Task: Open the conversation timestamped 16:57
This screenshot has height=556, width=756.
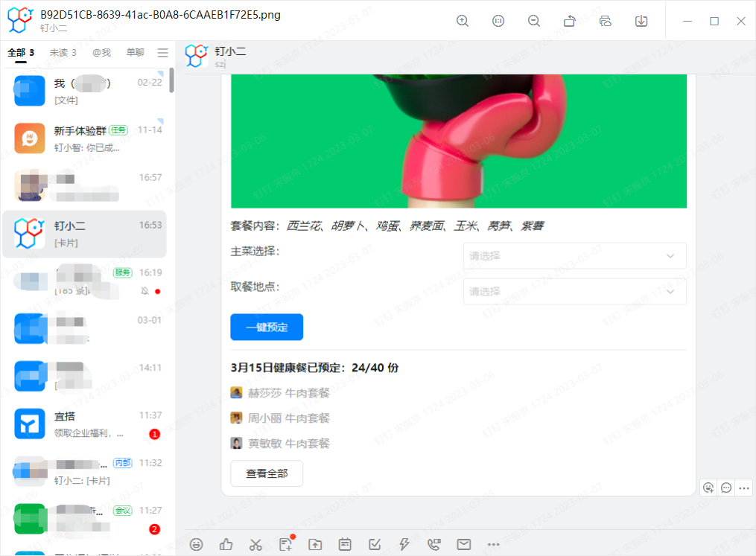Action: pos(84,187)
